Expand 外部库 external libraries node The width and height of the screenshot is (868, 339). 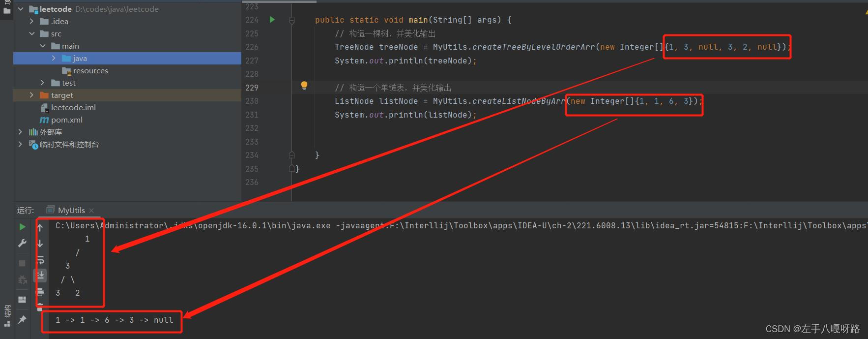tap(20, 132)
